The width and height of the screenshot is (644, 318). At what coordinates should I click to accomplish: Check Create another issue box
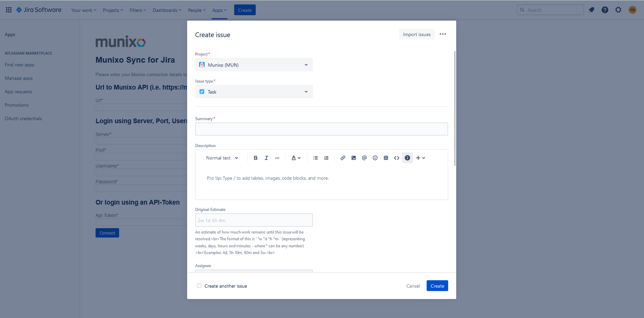click(199, 286)
